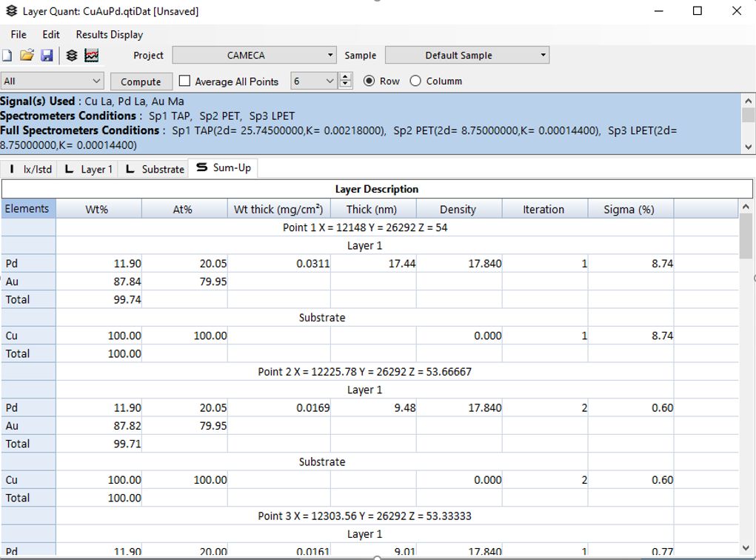Image resolution: width=756 pixels, height=560 pixels.
Task: Open the Default Sample dropdown
Action: pos(466,56)
